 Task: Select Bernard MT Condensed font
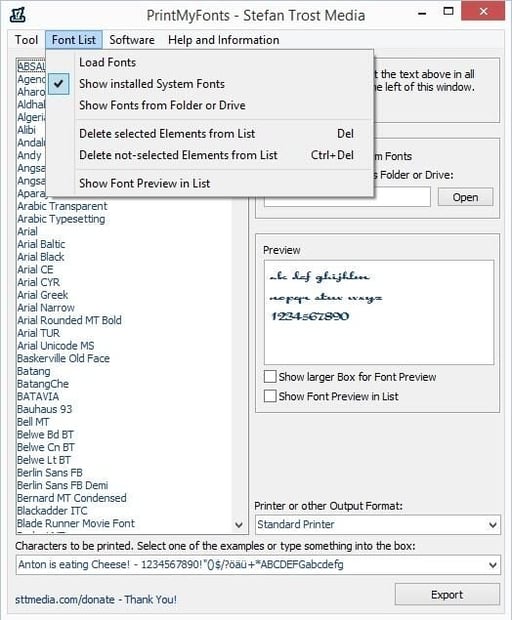pos(72,497)
